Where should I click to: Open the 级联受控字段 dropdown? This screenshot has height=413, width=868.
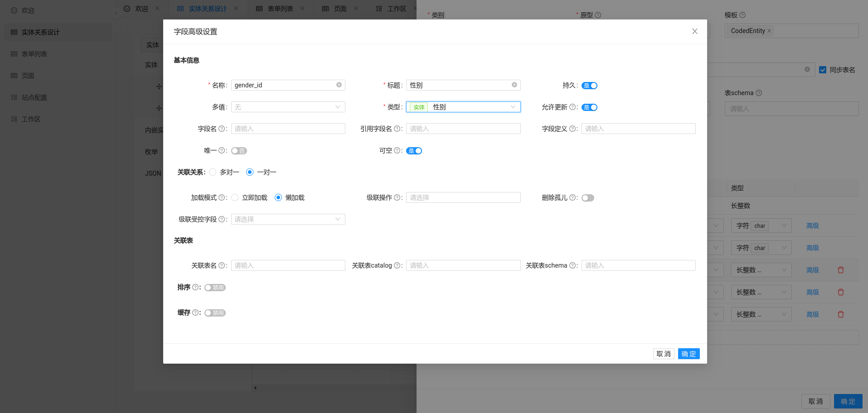(x=288, y=219)
